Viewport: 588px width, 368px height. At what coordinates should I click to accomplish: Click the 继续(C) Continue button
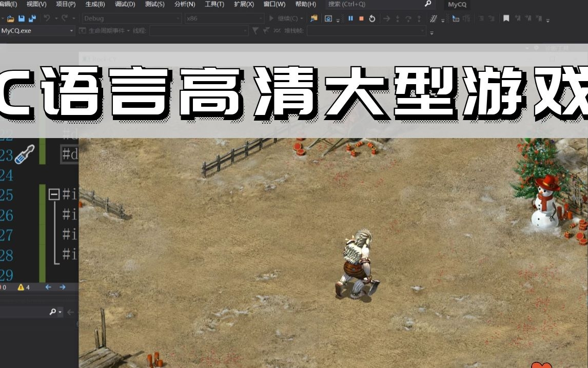coord(284,18)
